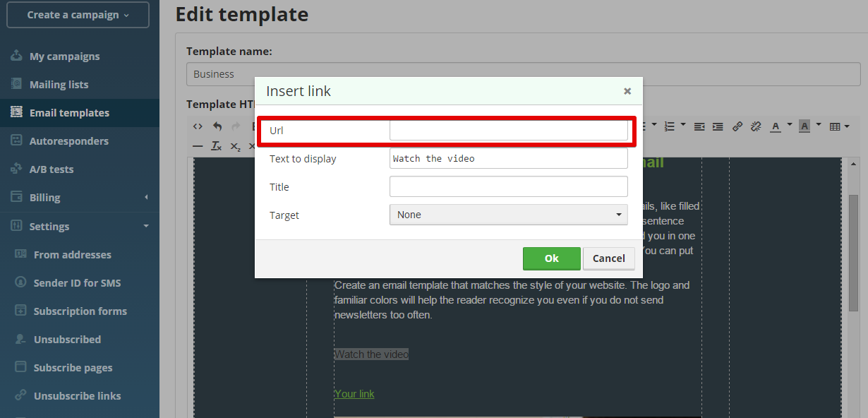Screen dimensions: 868x418
Task: Open Unsubscribe links in the sidebar
Action: tap(77, 395)
